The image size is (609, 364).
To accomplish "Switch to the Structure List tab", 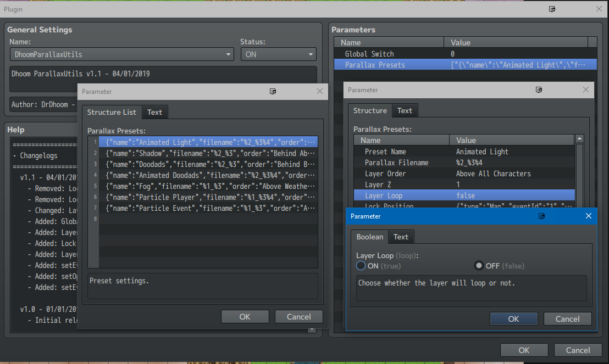I will pos(112,112).
